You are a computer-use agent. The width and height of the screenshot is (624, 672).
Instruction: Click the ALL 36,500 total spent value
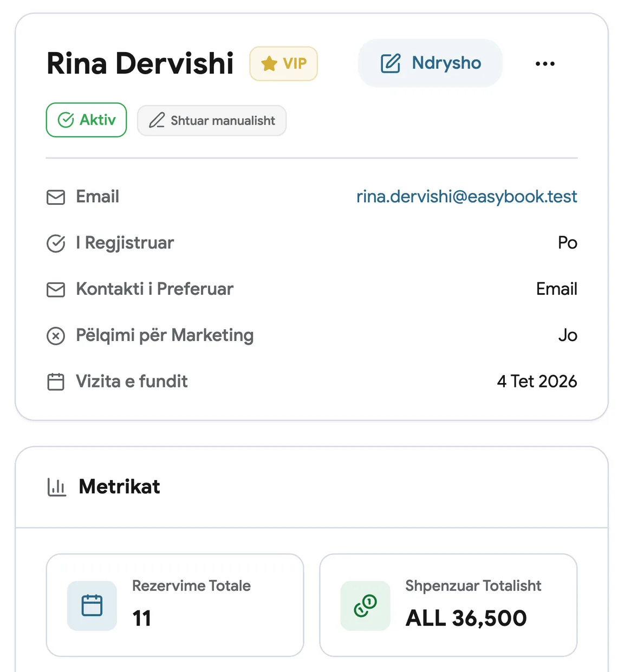[466, 618]
